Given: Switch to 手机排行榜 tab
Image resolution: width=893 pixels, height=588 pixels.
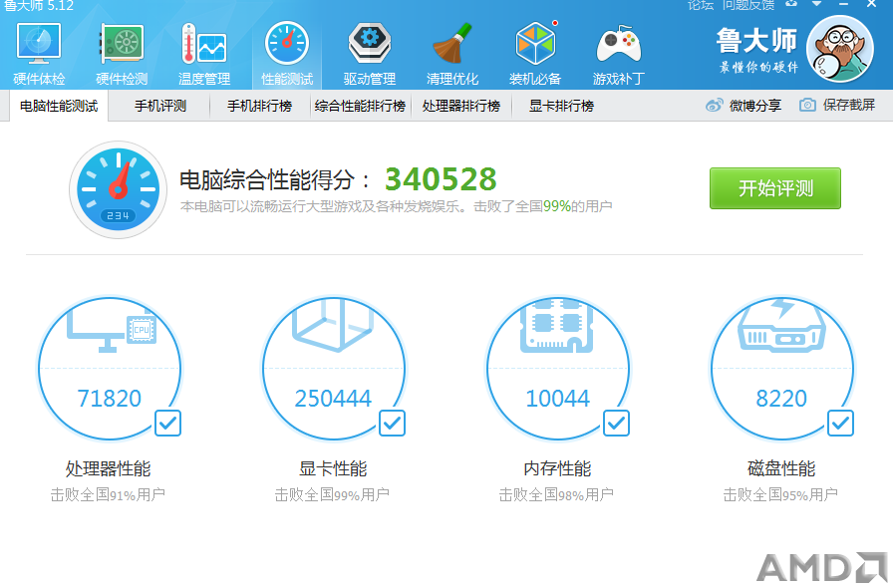Looking at the screenshot, I should tap(260, 106).
